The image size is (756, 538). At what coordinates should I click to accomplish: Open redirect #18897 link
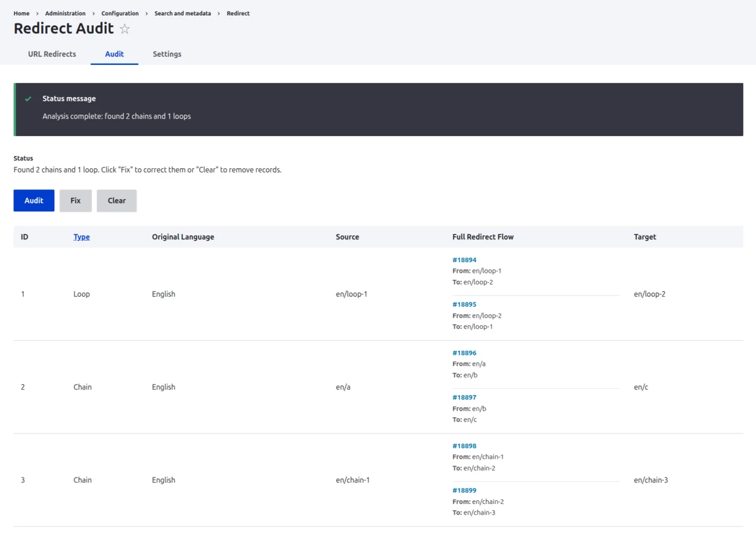tap(464, 398)
